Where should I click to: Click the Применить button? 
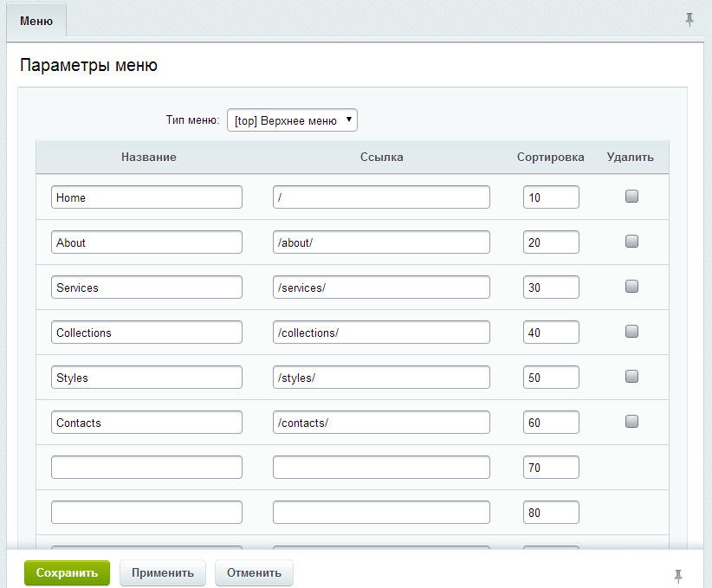[x=163, y=572]
